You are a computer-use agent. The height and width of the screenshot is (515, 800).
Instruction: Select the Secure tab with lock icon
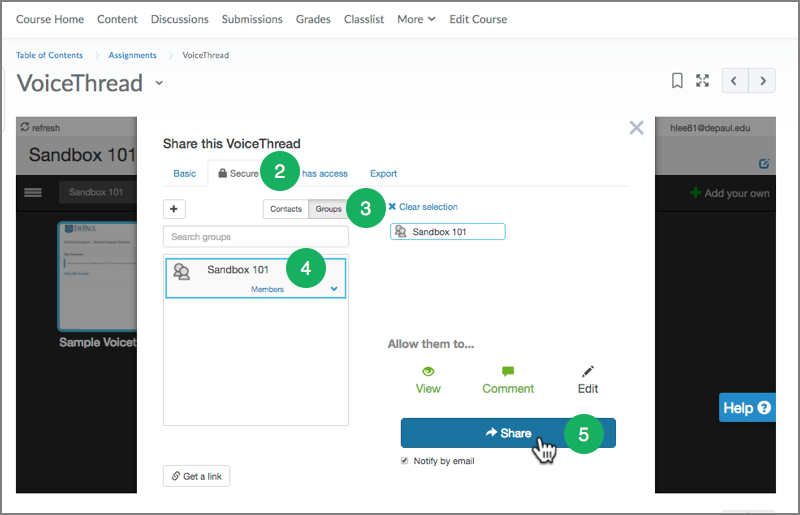(x=238, y=174)
